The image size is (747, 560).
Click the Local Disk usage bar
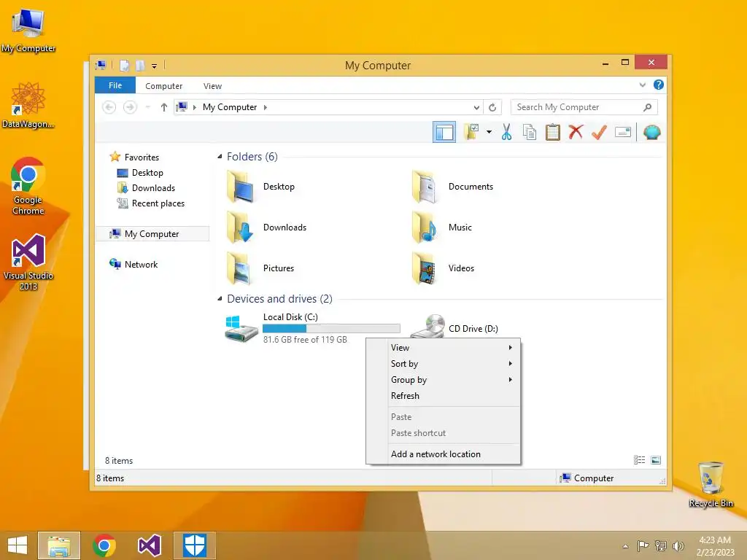pyautogui.click(x=331, y=328)
